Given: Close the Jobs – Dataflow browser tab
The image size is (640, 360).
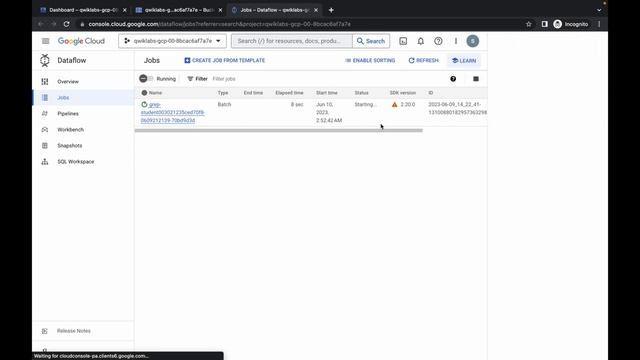Looking at the screenshot, I should coord(316,10).
